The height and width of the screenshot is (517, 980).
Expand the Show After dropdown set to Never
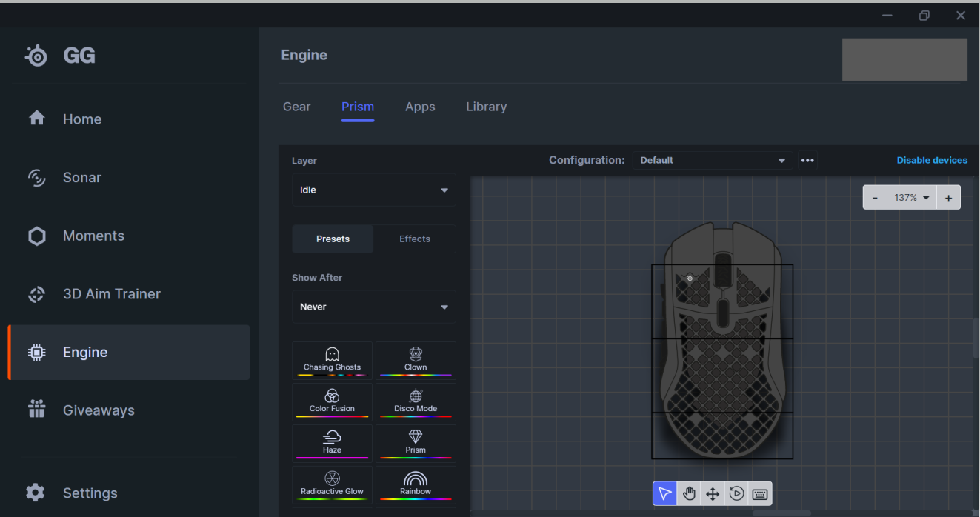click(x=373, y=307)
